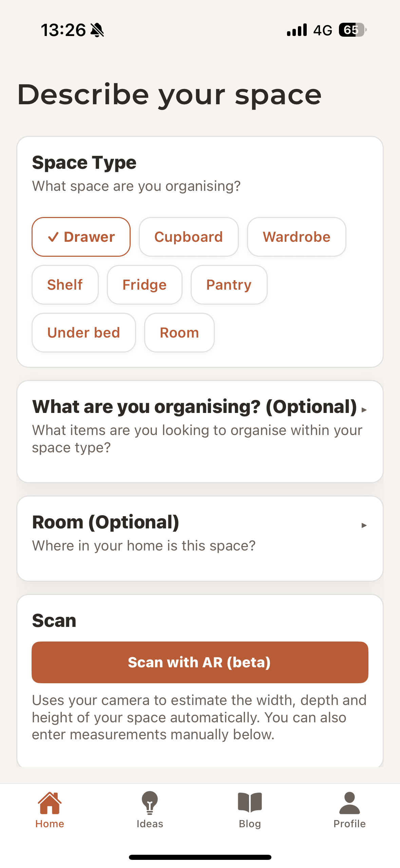Select the Cupboard space type
Image resolution: width=400 pixels, height=868 pixels.
click(x=189, y=237)
